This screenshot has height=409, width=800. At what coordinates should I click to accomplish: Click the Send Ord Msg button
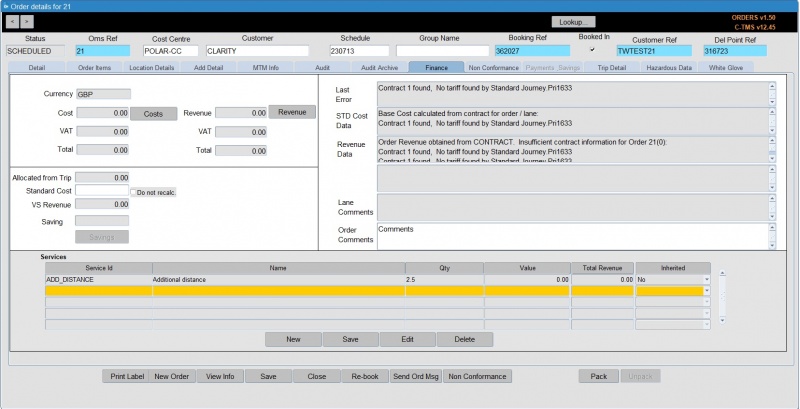point(416,376)
